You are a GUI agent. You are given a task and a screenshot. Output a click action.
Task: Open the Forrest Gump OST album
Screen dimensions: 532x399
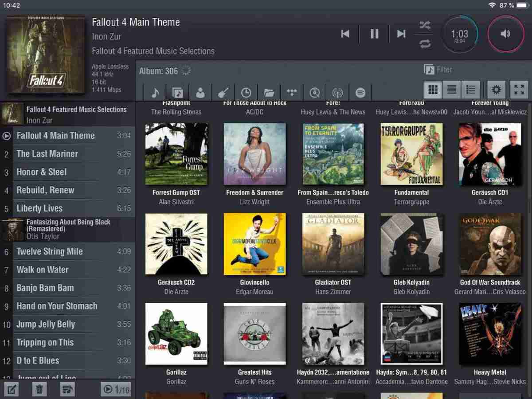(176, 154)
